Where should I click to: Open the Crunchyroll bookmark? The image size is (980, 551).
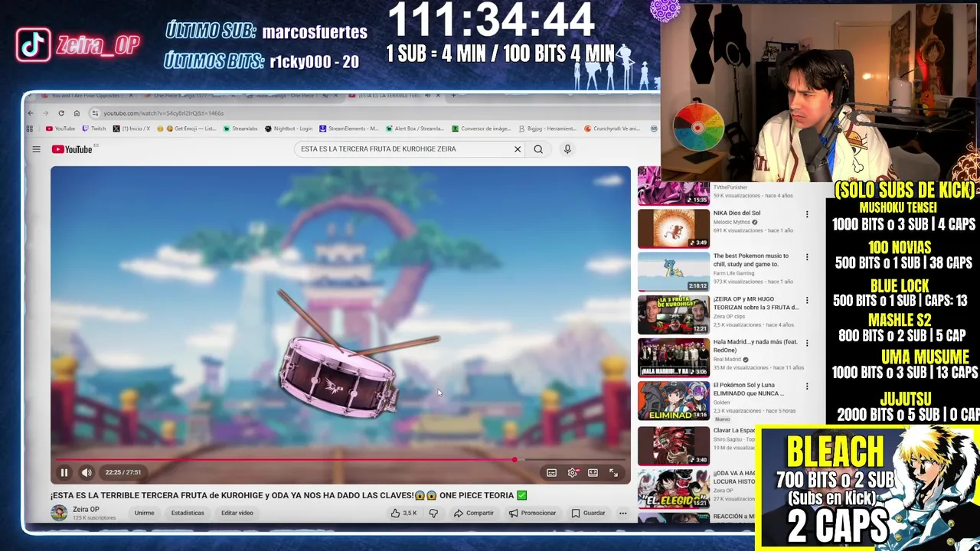click(612, 129)
